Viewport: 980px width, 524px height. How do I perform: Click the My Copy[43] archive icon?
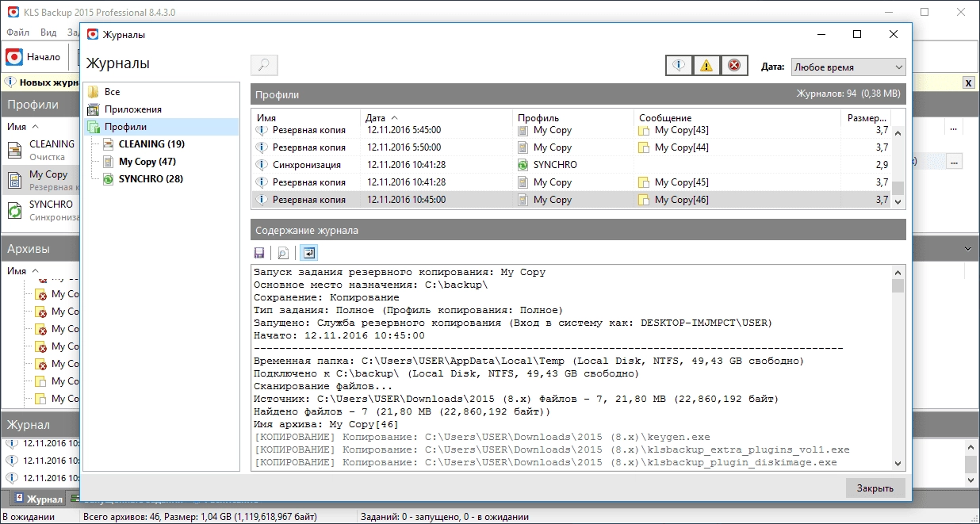point(645,130)
